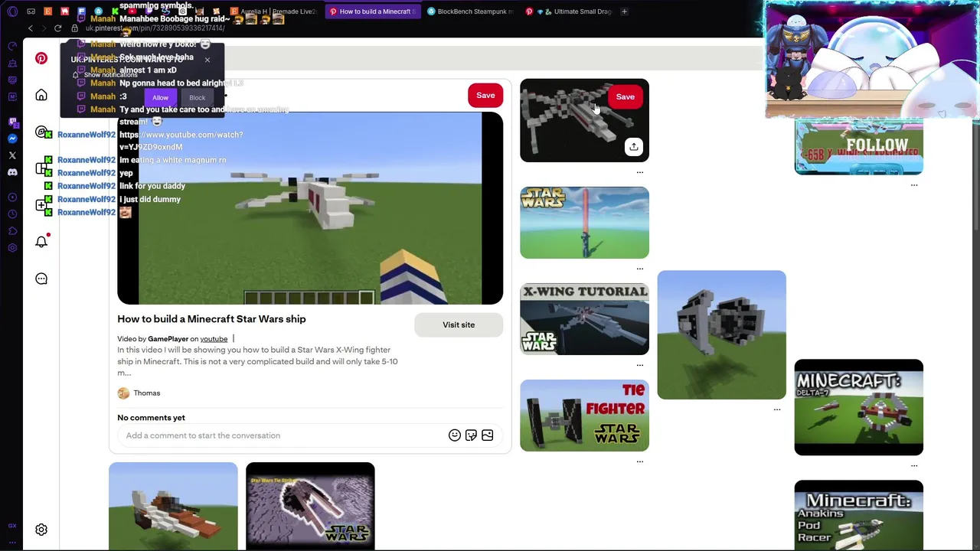The image size is (980, 551).
Task: Go to Pinterest Home icon
Action: point(41,95)
